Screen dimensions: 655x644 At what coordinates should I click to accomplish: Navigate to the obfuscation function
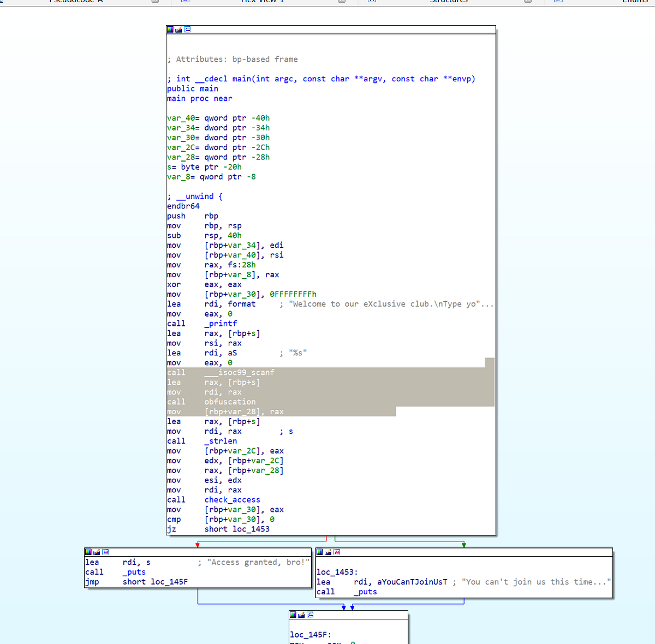(x=229, y=401)
